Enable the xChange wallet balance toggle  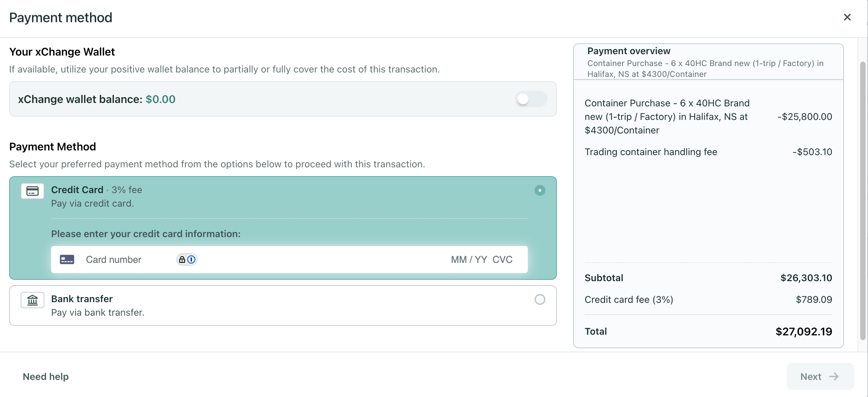[531, 99]
